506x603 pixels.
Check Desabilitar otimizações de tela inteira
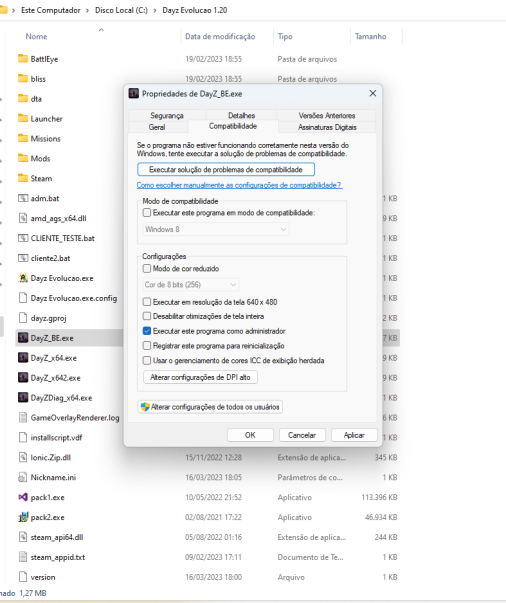click(146, 316)
